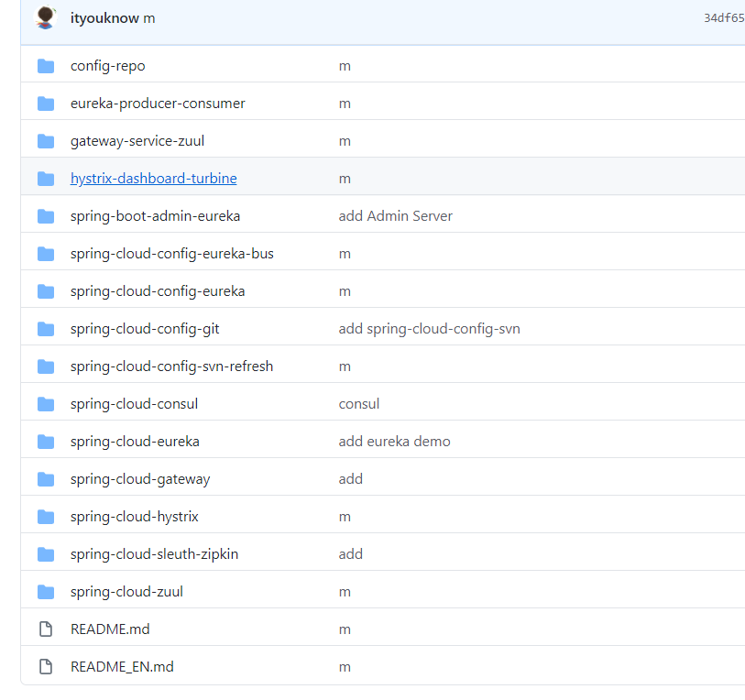Click the spring-cloud-config-svn-refresh folder icon
This screenshot has height=700, width=745.
[x=46, y=366]
